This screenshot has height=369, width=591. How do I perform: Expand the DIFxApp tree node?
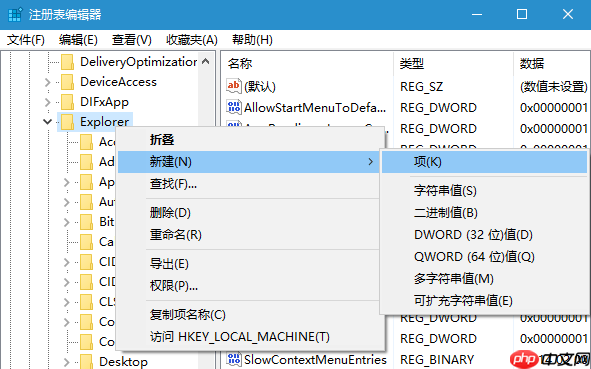tap(47, 102)
